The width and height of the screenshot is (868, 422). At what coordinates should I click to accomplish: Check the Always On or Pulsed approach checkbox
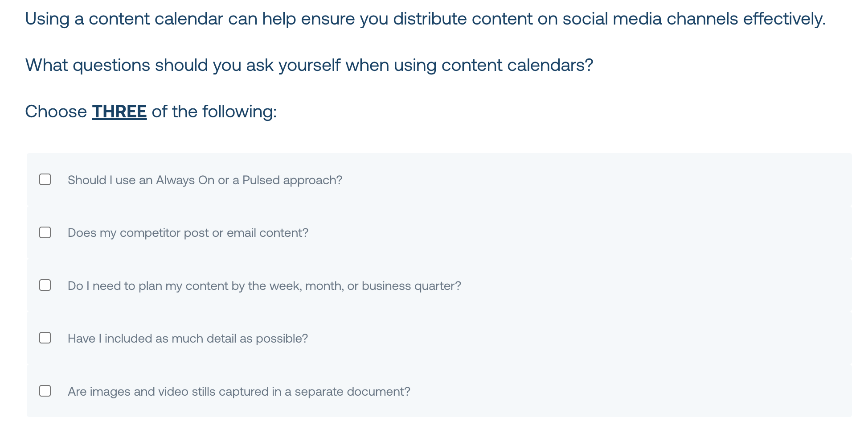[x=45, y=179]
